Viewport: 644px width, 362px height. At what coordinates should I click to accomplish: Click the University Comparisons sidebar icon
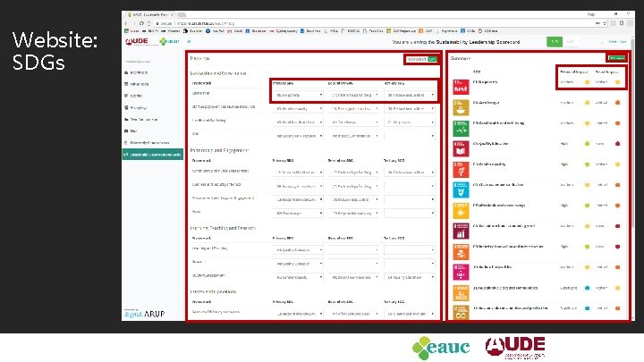pos(126,143)
